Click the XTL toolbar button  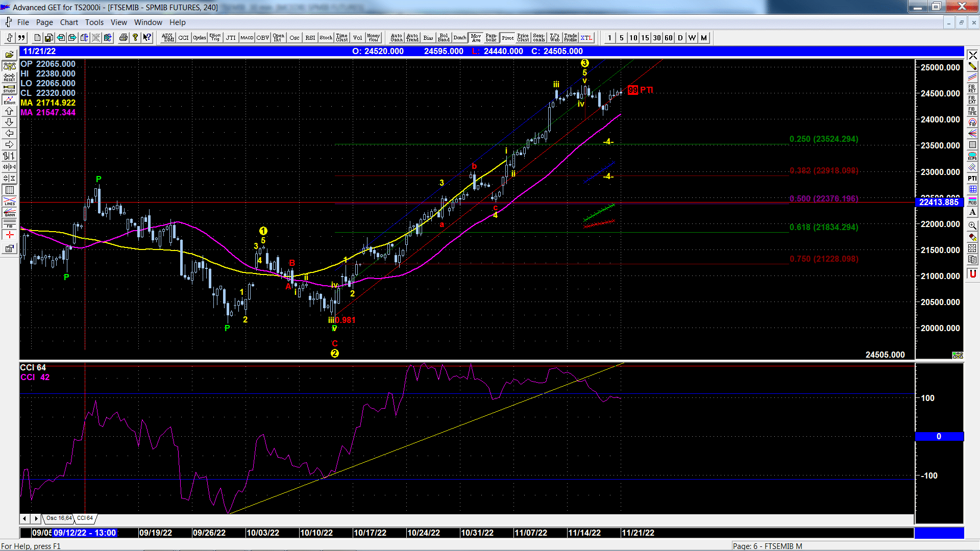pos(586,38)
